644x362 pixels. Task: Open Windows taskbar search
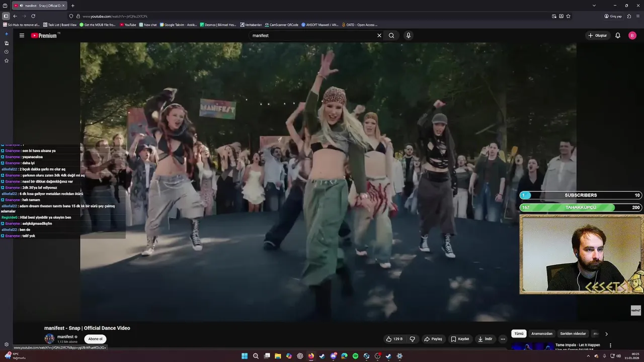[x=256, y=356]
